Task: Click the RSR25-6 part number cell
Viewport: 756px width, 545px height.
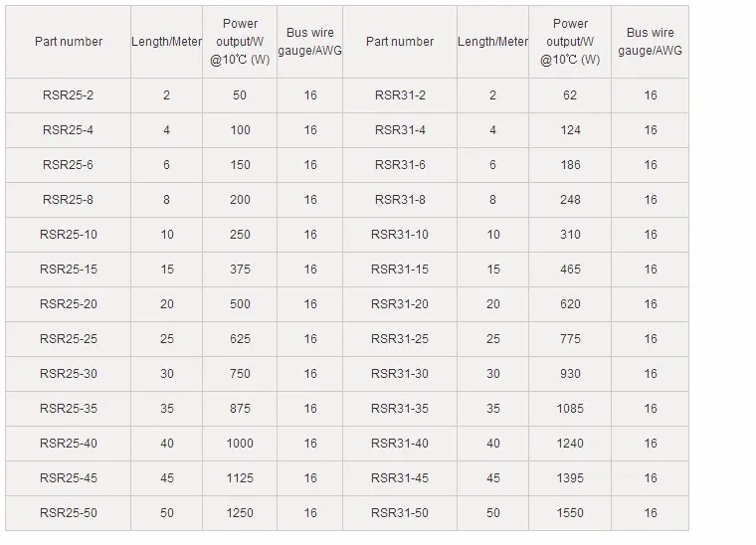Action: (x=68, y=165)
